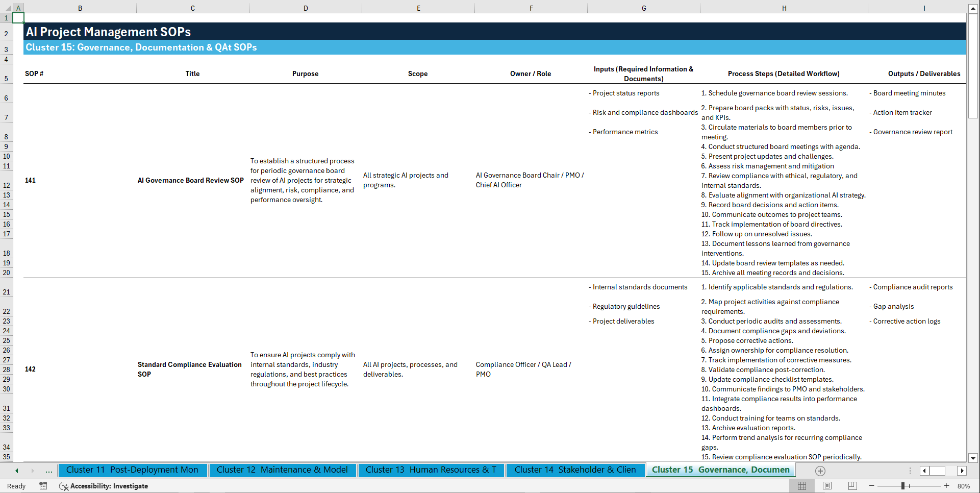
Task: Switch to the Cluster 13 Human Resources tab
Action: tap(431, 470)
